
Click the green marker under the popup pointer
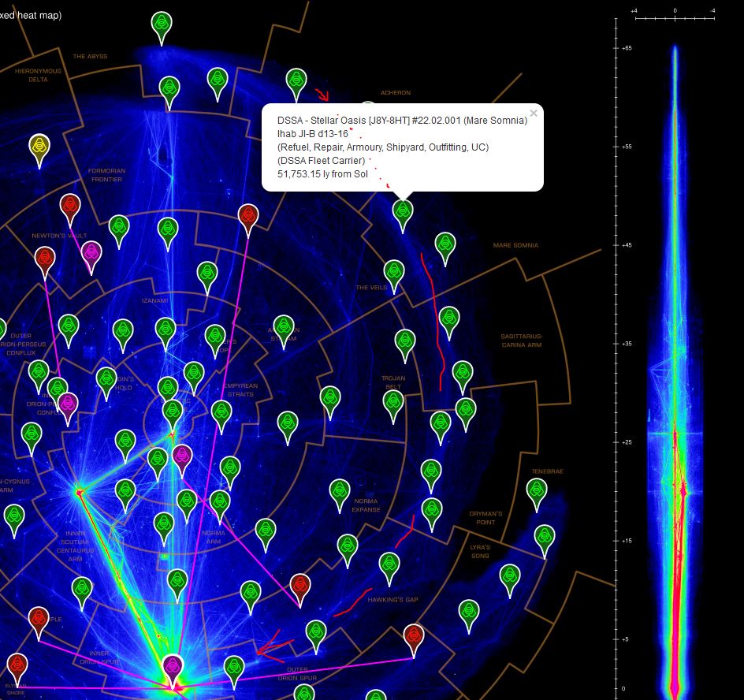point(403,211)
